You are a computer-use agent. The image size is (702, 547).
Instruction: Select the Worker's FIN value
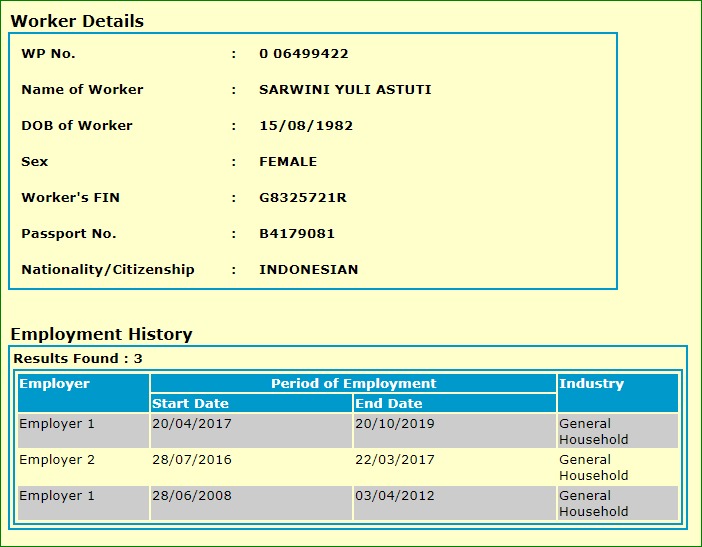302,198
